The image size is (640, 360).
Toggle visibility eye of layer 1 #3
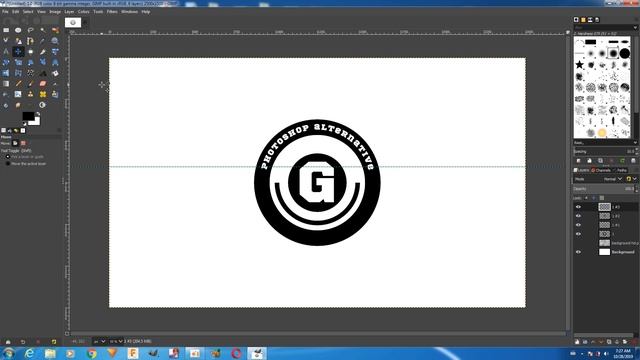tap(578, 207)
